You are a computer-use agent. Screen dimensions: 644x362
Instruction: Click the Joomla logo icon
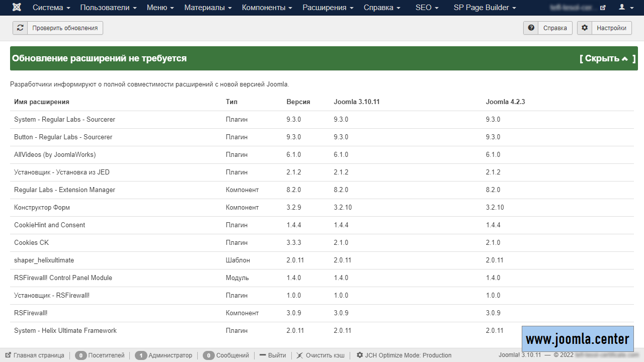(17, 8)
